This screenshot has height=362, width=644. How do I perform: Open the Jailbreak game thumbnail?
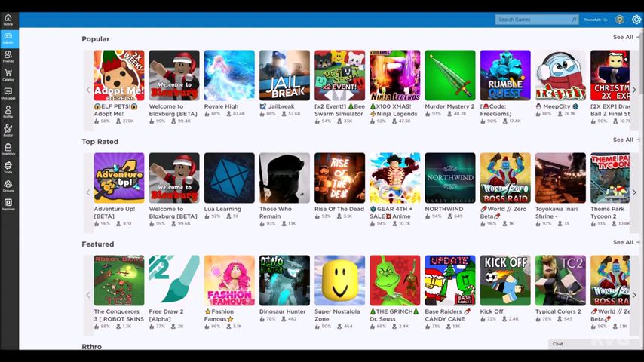click(284, 75)
